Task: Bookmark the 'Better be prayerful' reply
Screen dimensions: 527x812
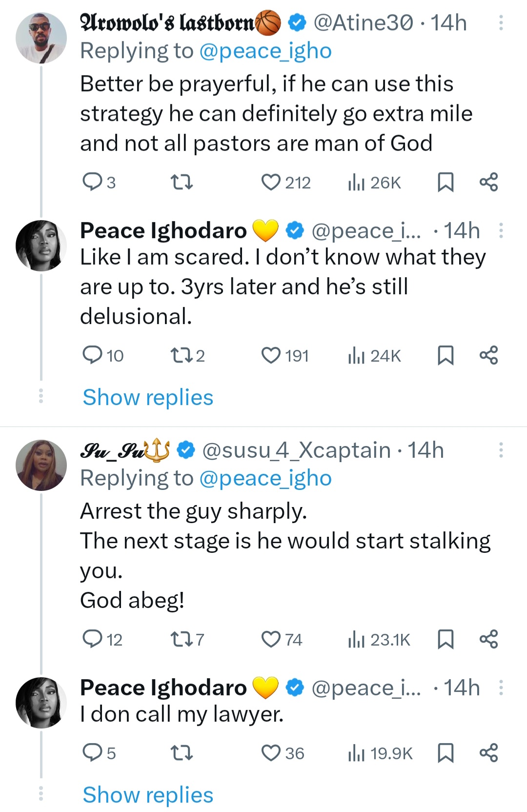Action: pos(445,183)
